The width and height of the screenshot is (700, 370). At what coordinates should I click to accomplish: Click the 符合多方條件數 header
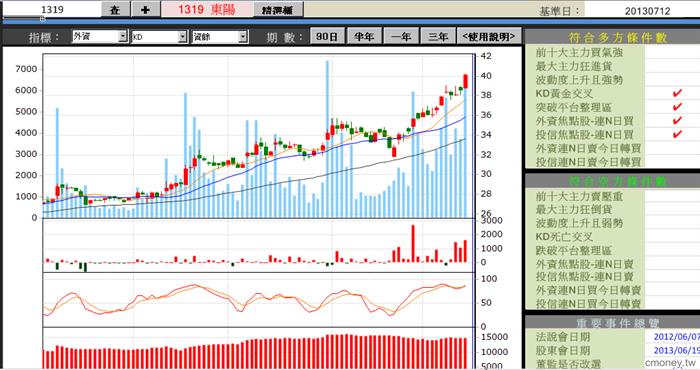point(612,37)
